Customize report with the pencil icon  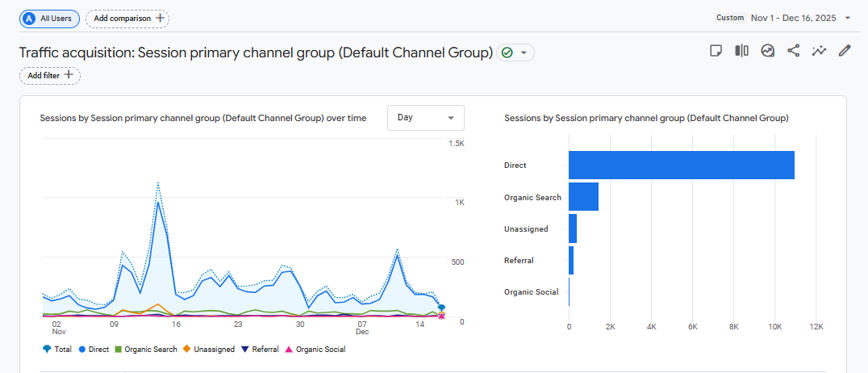tap(845, 51)
